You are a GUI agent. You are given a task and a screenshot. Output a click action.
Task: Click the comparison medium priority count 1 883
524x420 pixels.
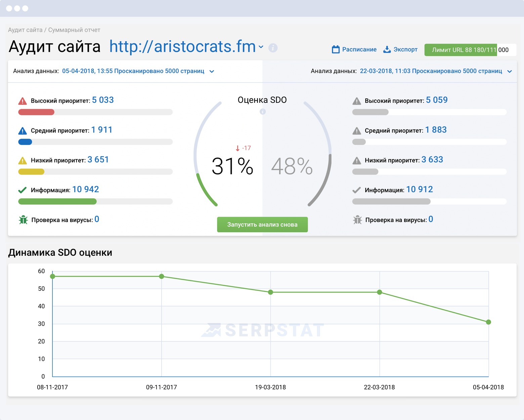436,130
